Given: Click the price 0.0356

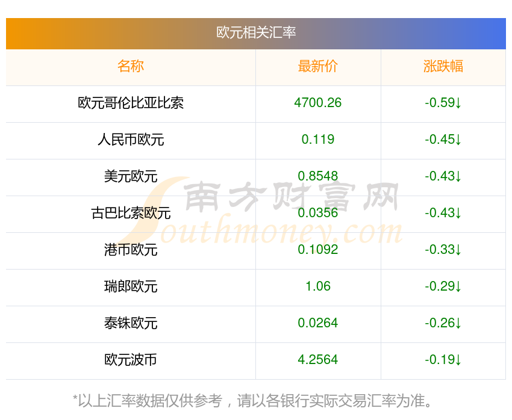Looking at the screenshot, I should (317, 213).
